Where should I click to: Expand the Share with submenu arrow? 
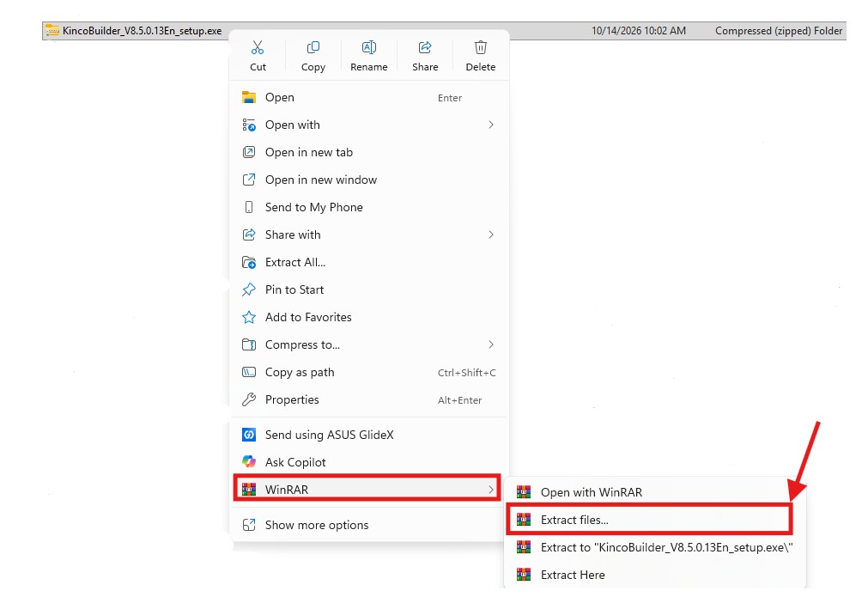tap(491, 235)
